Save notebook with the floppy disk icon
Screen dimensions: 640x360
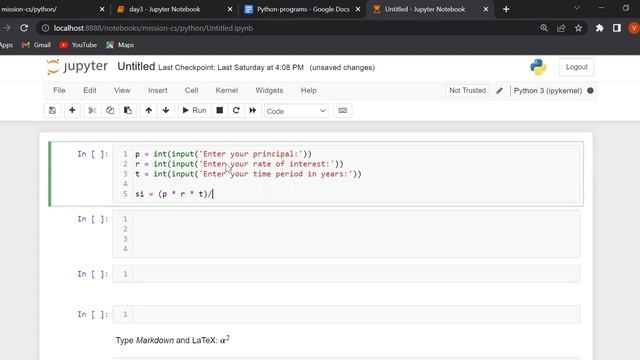click(52, 111)
